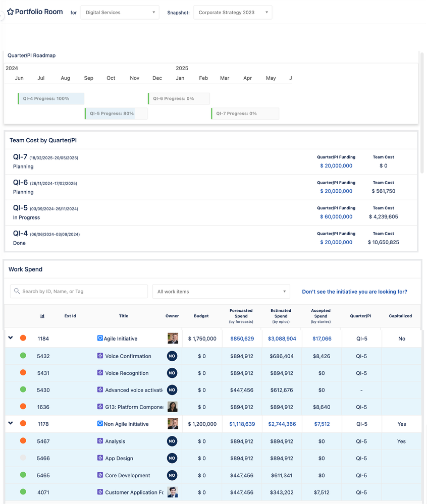Click owner photo for G13 Platform Component

coord(172,407)
